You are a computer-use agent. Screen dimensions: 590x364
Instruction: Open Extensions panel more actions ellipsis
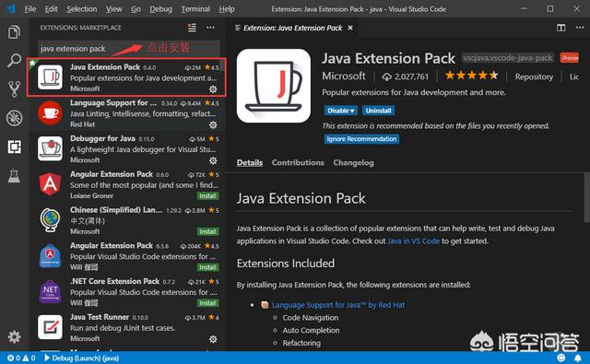tap(210, 28)
